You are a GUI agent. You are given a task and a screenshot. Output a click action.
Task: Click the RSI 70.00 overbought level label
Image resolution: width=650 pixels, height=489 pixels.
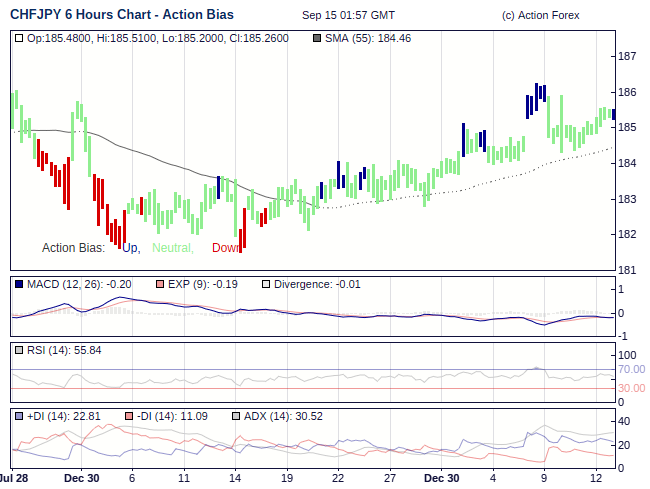point(630,369)
